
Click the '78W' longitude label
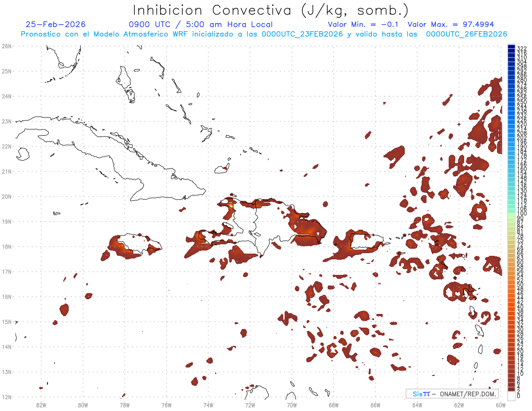(x=125, y=405)
